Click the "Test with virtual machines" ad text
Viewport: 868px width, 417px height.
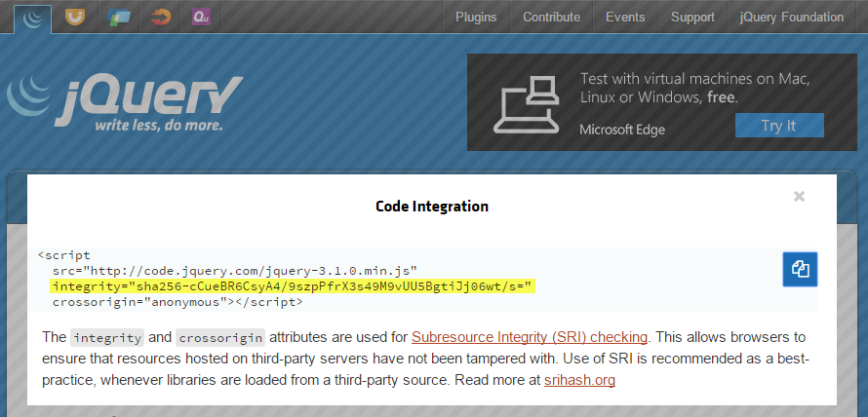point(695,88)
